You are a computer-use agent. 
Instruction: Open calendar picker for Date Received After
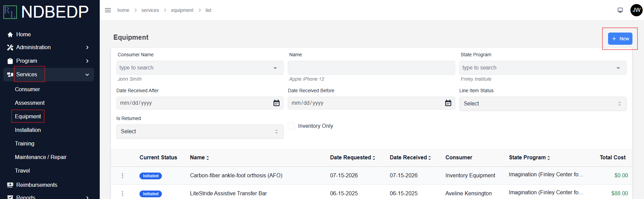(x=277, y=103)
